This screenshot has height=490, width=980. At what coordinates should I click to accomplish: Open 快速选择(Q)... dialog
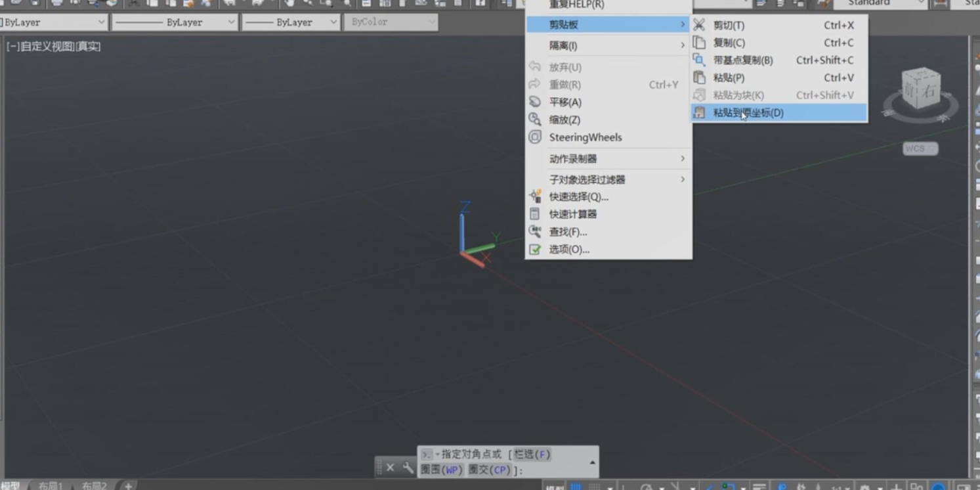point(608,196)
